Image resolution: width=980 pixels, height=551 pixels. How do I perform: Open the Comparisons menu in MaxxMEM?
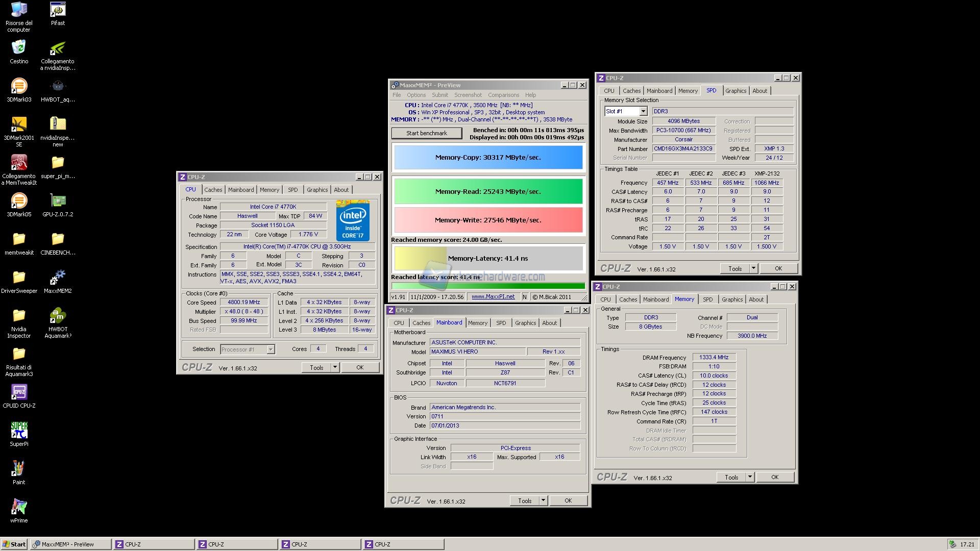pos(503,95)
